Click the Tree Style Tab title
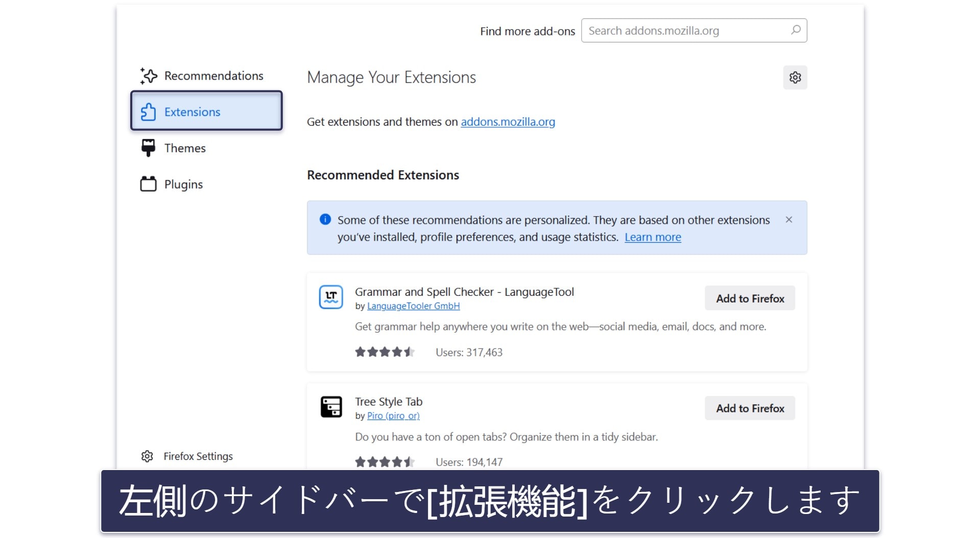The height and width of the screenshot is (538, 980). 389,402
